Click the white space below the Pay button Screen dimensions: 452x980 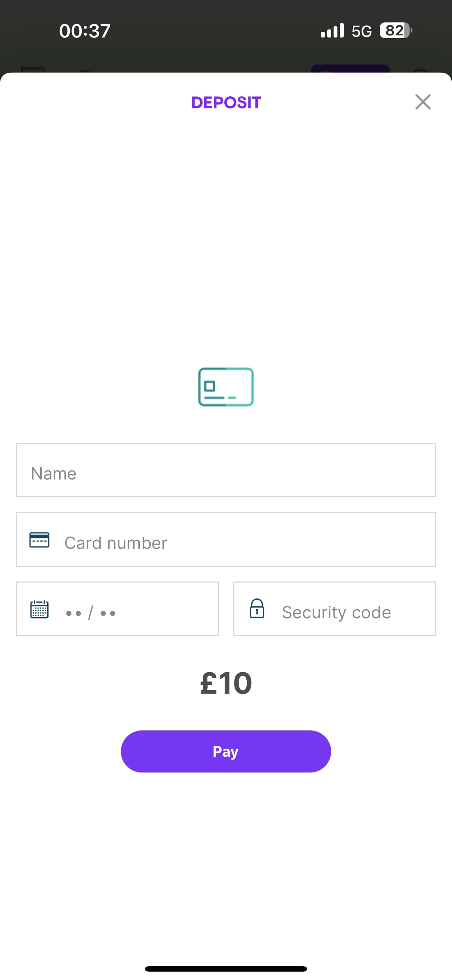pos(226,837)
